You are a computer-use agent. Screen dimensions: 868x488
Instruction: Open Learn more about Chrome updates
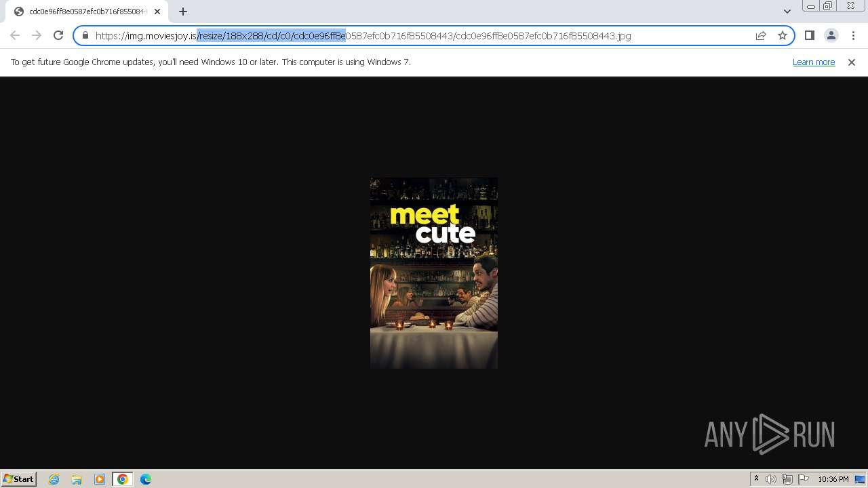[x=814, y=62]
